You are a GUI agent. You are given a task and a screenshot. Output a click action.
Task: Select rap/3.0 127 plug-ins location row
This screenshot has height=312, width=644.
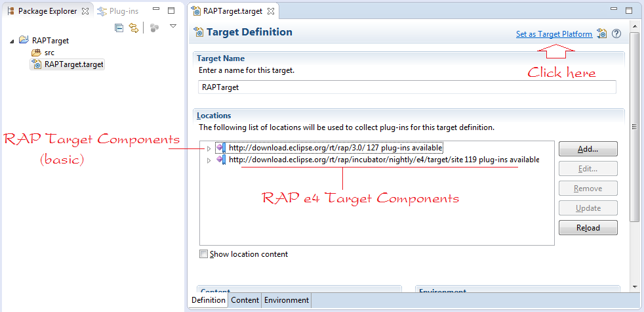pyautogui.click(x=330, y=147)
